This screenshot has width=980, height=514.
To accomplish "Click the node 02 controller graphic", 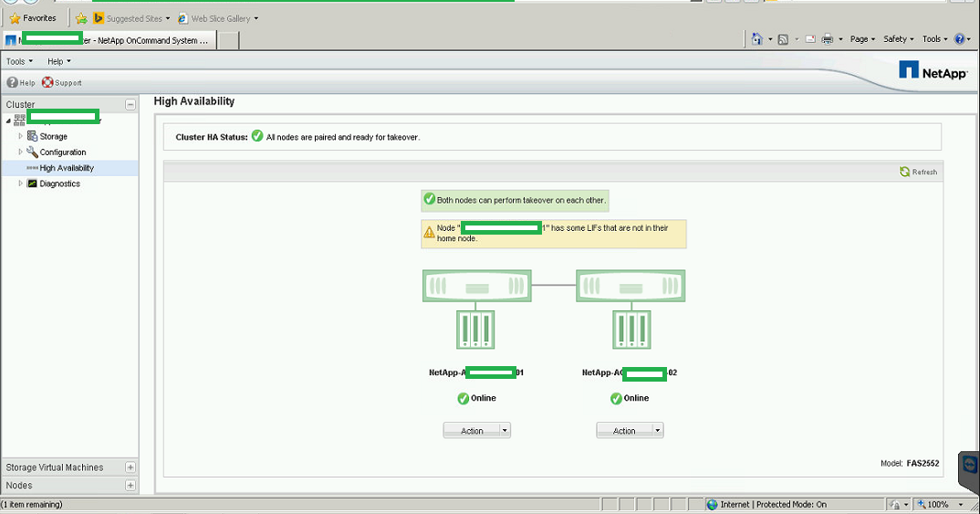I will click(631, 286).
